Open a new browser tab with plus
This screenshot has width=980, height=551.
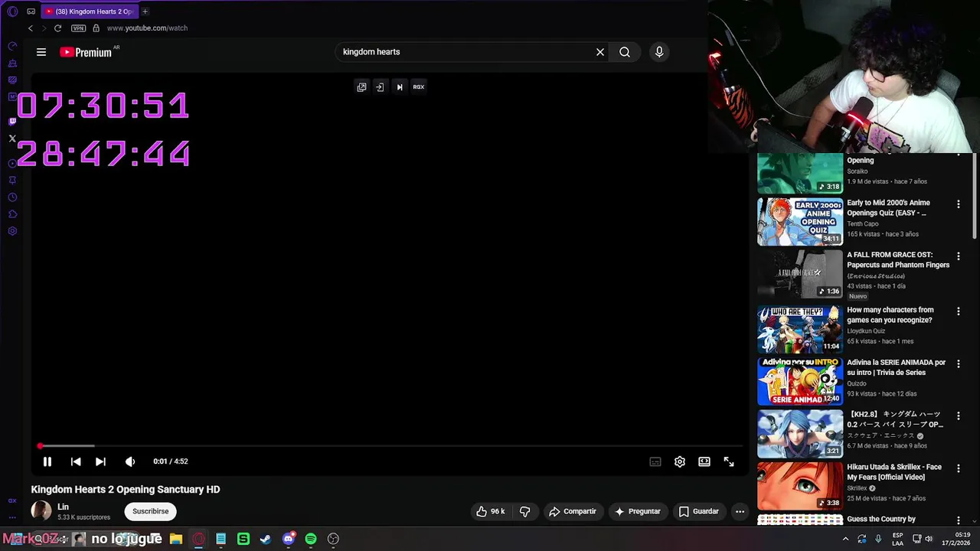click(x=145, y=11)
